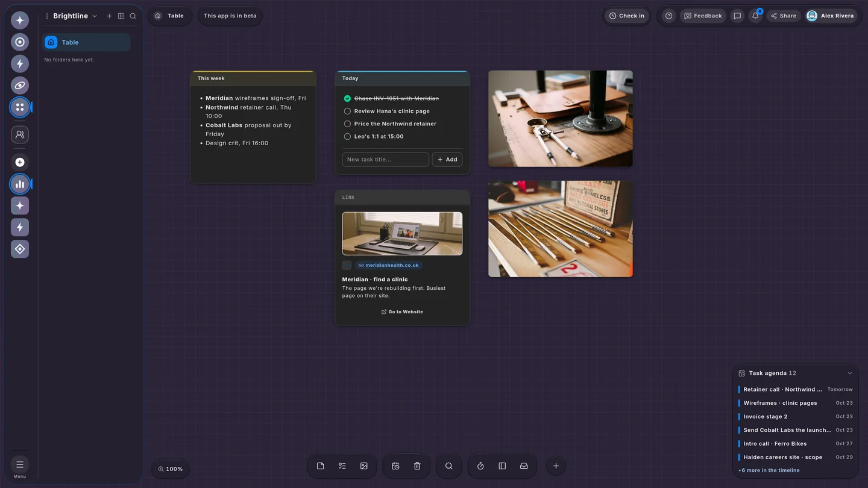
Task: Open the drafting compass photo card
Action: pyautogui.click(x=561, y=119)
